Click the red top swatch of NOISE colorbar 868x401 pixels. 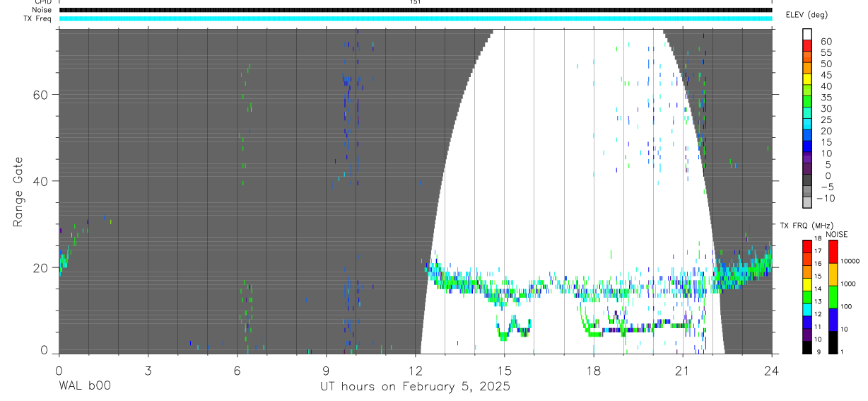833,251
